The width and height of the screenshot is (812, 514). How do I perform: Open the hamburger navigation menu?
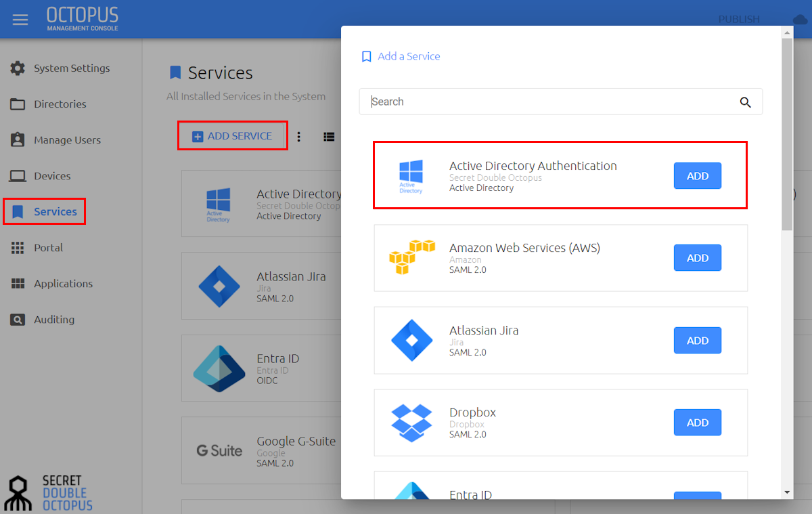pos(20,20)
